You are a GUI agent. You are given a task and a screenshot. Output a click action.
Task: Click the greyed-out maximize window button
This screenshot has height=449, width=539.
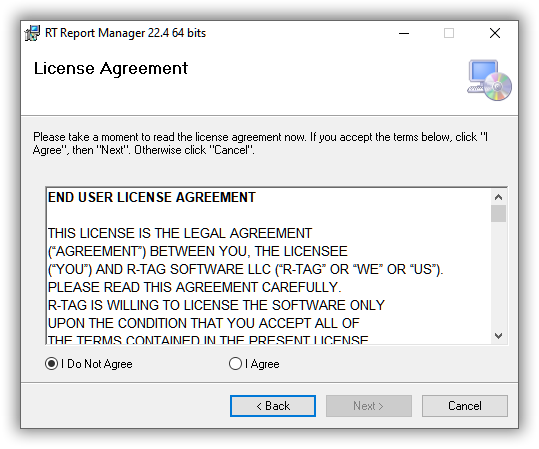coord(449,33)
